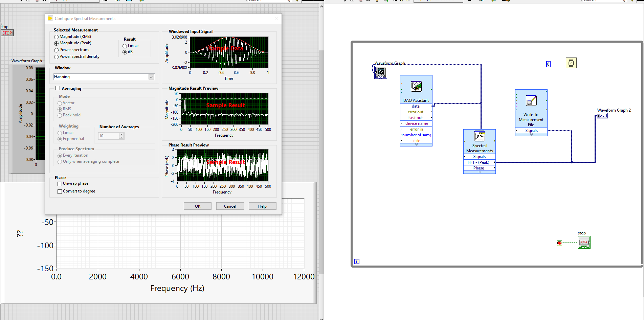644x320 pixels.
Task: Open the Help for spectral measurements
Action: click(x=262, y=206)
